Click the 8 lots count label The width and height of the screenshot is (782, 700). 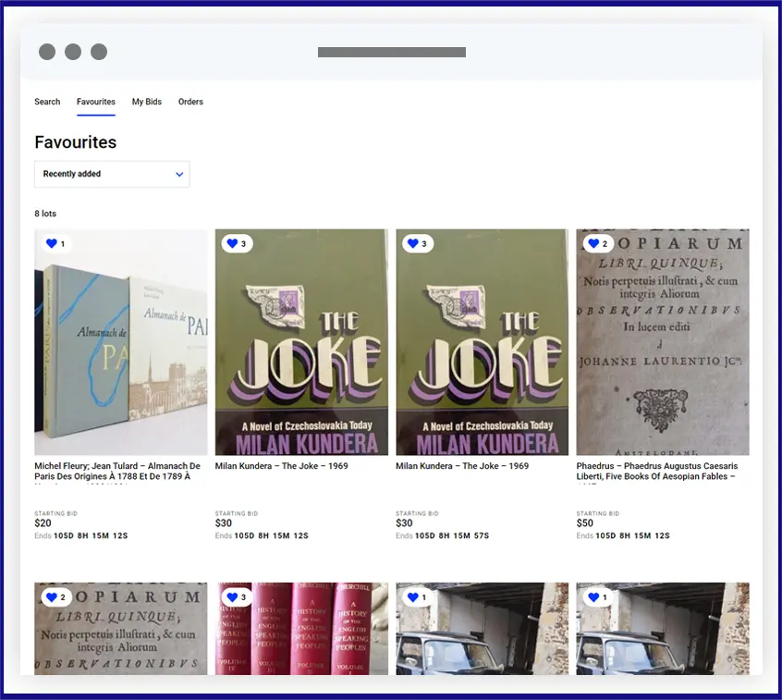pyautogui.click(x=45, y=214)
